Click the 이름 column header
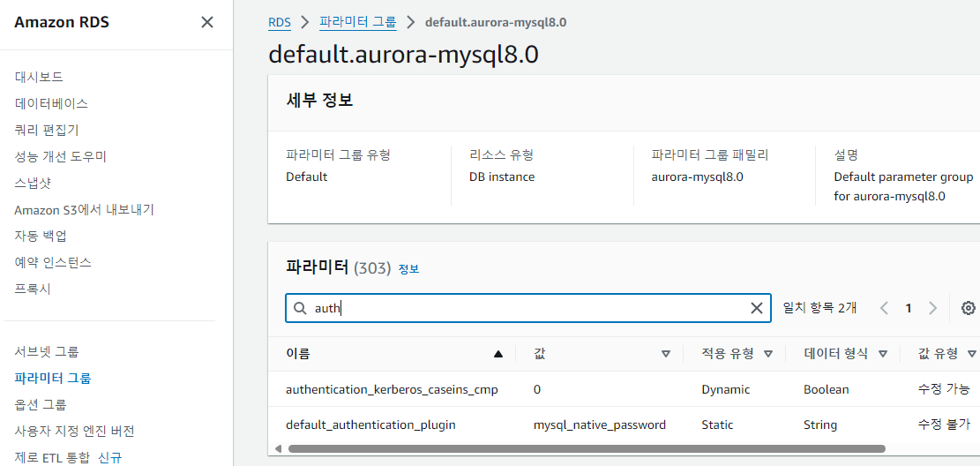The height and width of the screenshot is (466, 980). tap(297, 354)
